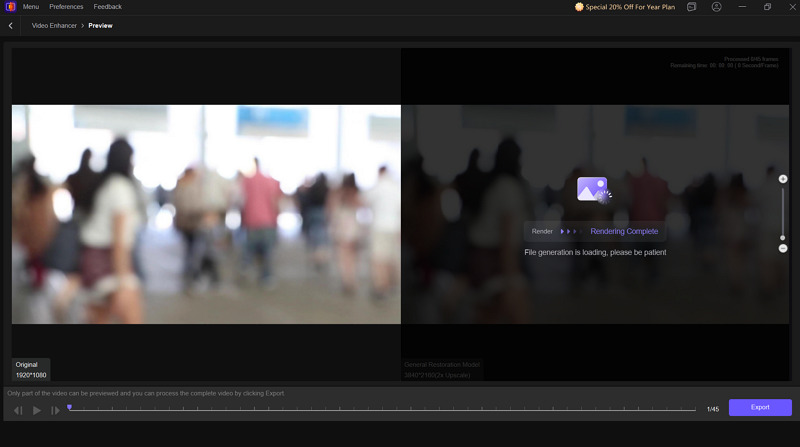Screen dimensions: 800x447
Task: Click the purple timeline playhead marker
Action: (69, 407)
